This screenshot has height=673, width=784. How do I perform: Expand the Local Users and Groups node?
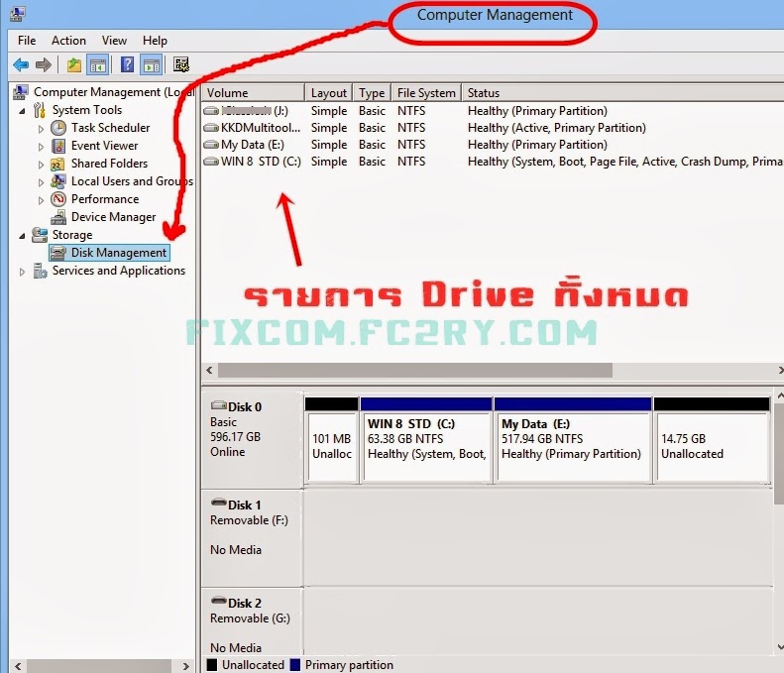41,182
